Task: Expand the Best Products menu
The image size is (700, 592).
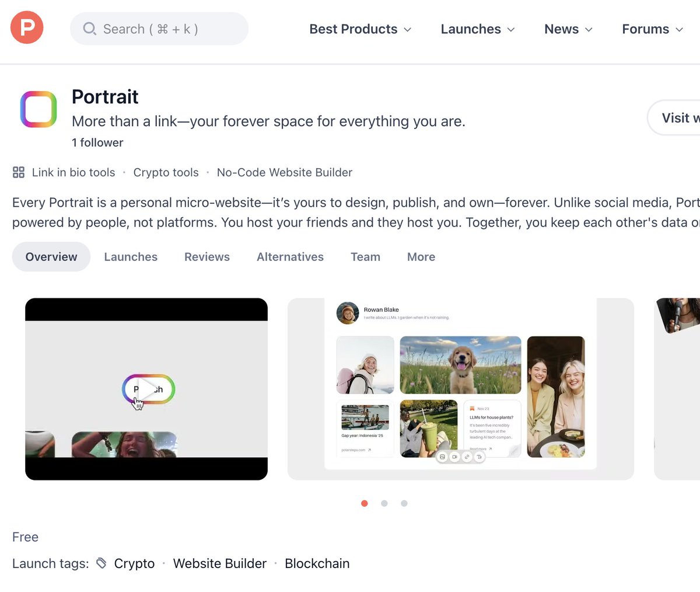Action: 360,29
